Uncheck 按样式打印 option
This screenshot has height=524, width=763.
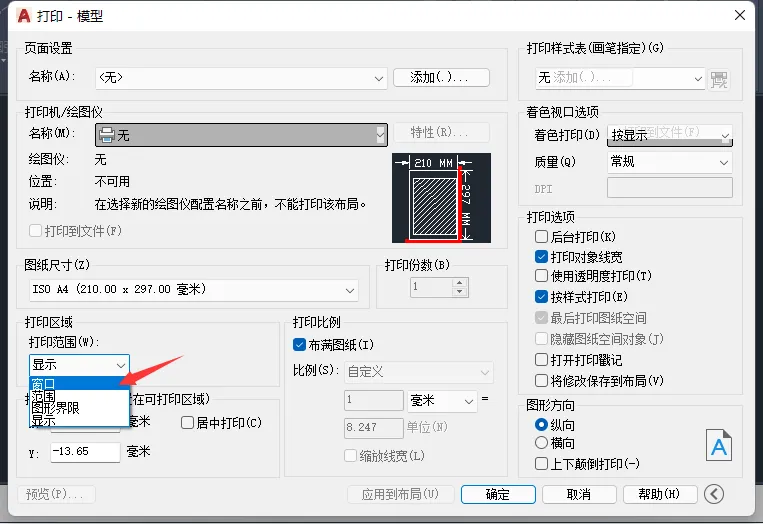point(541,296)
